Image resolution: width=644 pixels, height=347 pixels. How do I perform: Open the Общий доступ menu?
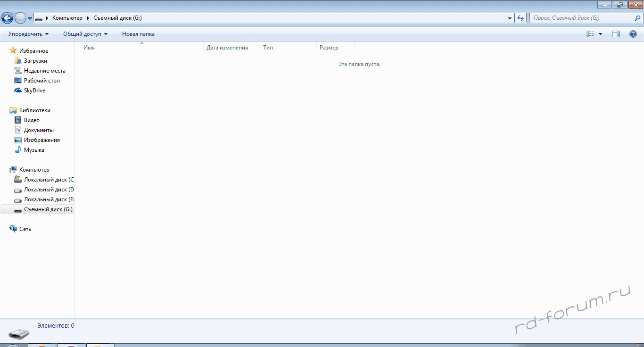point(85,34)
